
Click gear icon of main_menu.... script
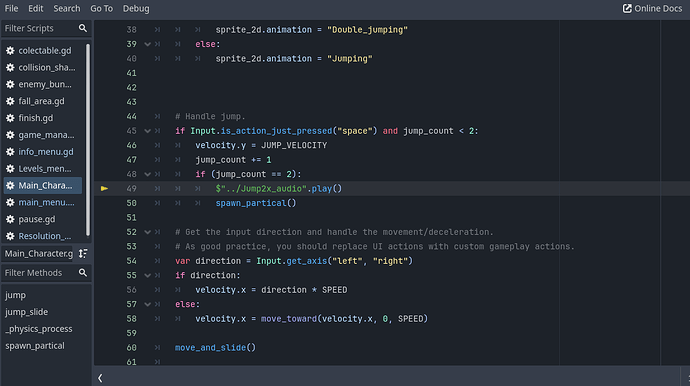10,202
